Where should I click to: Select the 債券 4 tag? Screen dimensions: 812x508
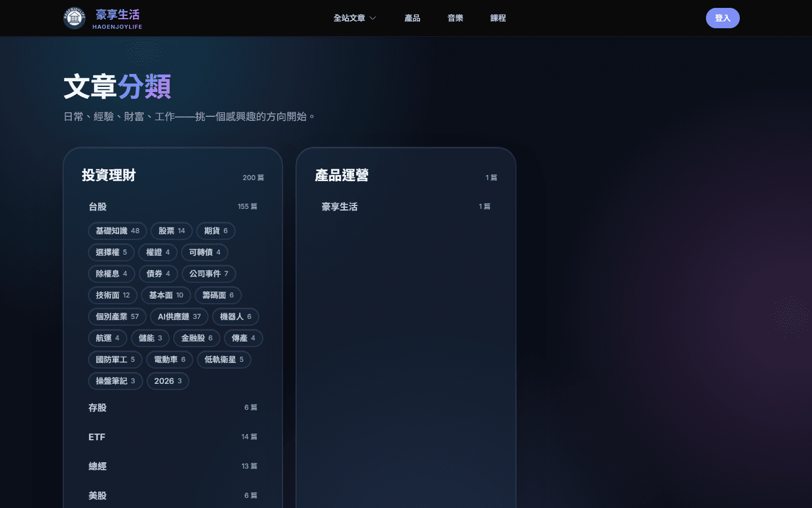(158, 274)
